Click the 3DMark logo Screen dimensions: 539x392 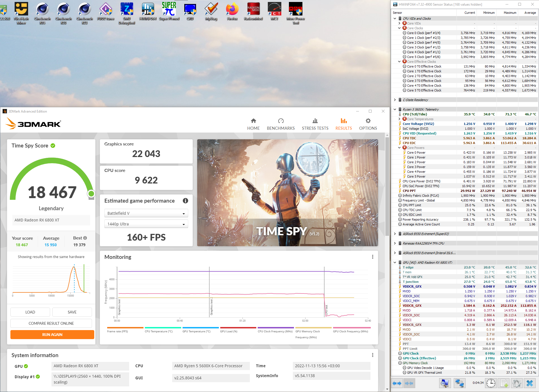pyautogui.click(x=33, y=123)
